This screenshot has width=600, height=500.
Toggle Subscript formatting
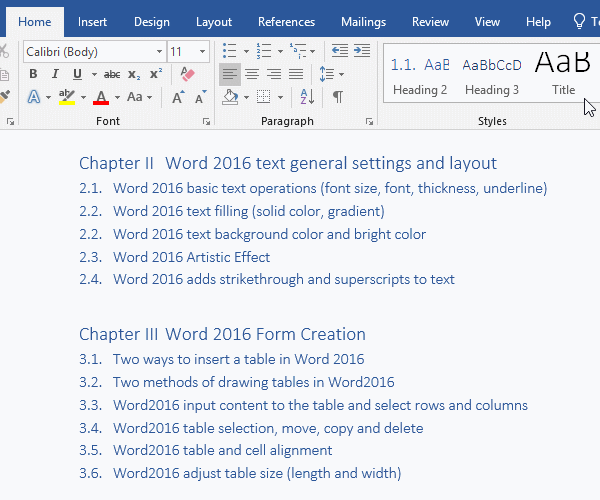(x=134, y=74)
